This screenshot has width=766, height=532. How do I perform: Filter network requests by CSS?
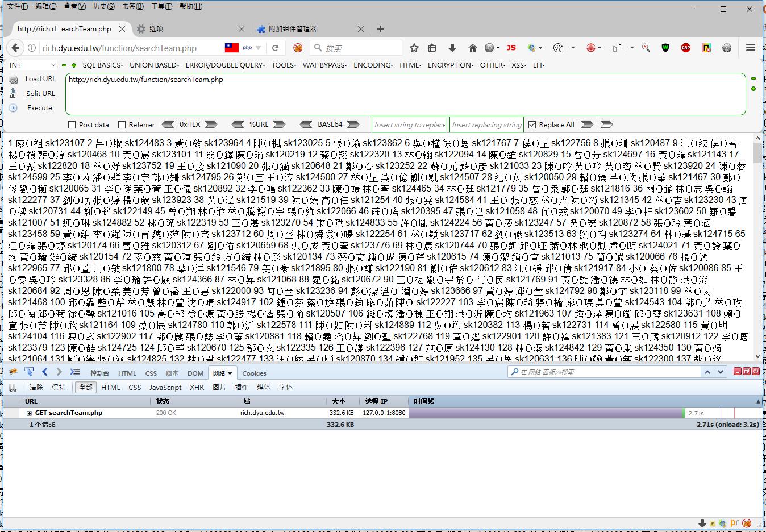click(135, 387)
